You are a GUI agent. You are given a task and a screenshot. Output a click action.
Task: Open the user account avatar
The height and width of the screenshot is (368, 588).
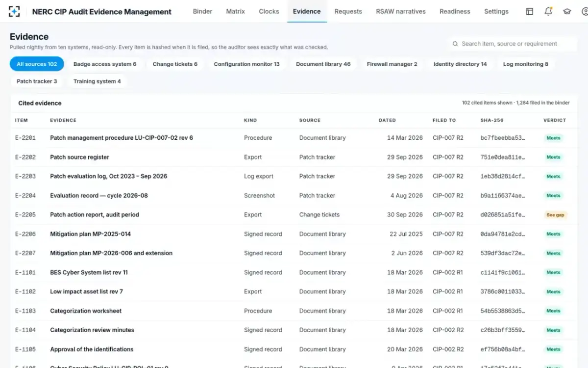pyautogui.click(x=585, y=11)
